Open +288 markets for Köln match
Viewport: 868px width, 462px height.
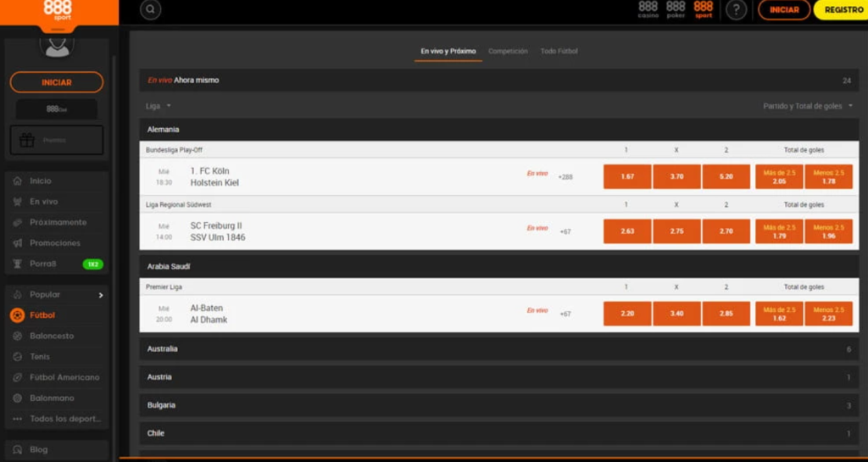coord(565,178)
